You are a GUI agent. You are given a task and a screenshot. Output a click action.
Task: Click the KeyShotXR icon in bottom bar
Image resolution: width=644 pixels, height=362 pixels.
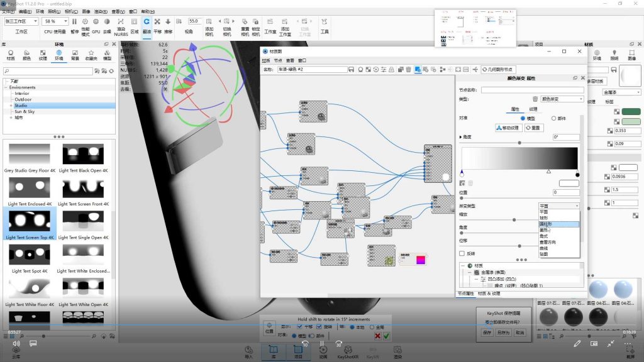[347, 350]
